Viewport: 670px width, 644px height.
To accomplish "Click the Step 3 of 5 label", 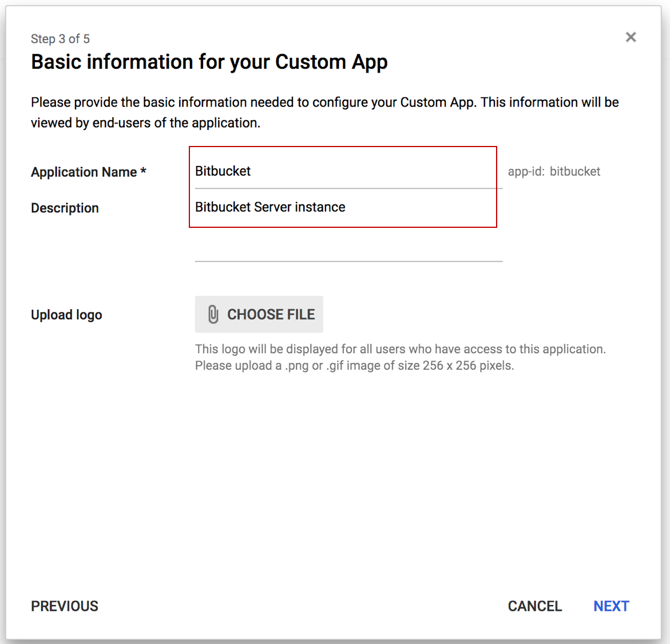I will [60, 39].
